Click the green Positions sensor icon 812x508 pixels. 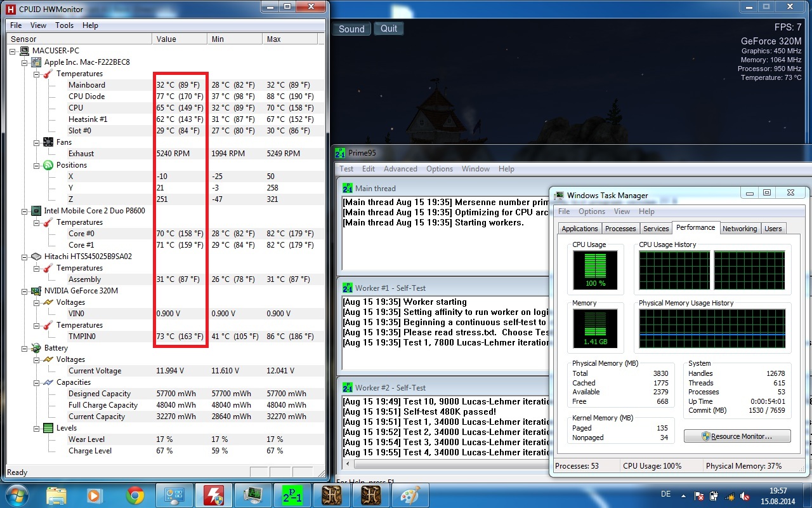(48, 165)
